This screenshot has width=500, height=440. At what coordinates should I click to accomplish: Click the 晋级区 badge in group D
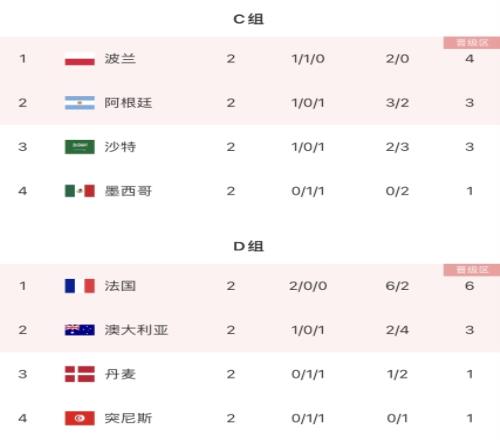click(x=472, y=270)
